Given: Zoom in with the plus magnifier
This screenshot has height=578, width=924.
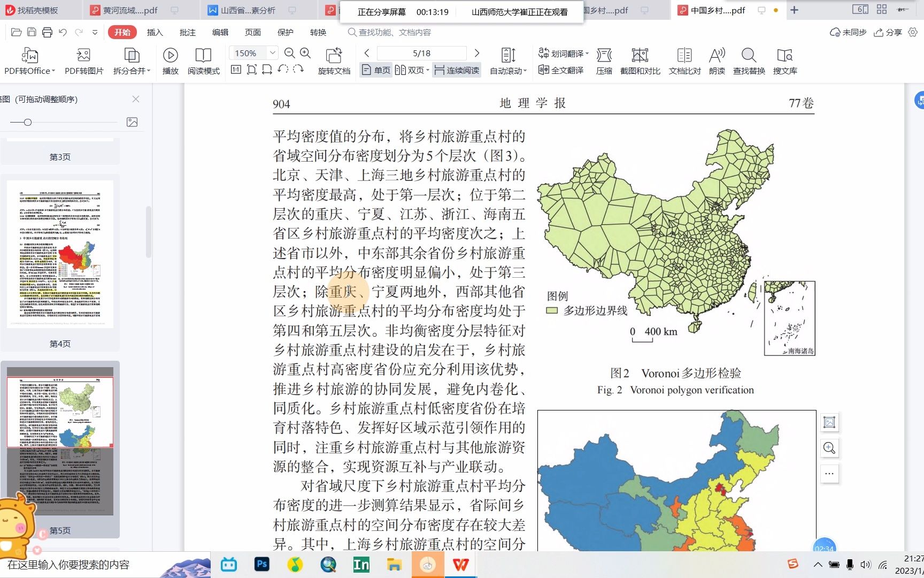Looking at the screenshot, I should pyautogui.click(x=306, y=53).
